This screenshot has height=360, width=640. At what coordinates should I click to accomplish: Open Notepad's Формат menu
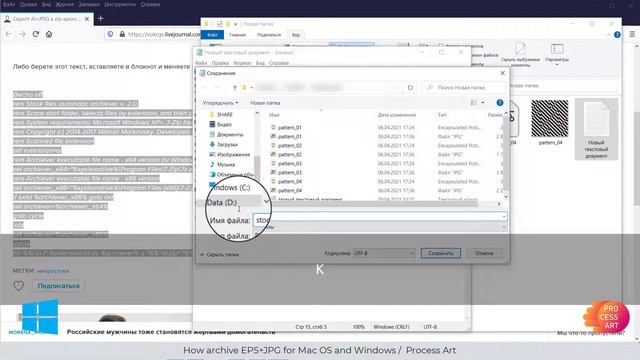click(x=242, y=63)
